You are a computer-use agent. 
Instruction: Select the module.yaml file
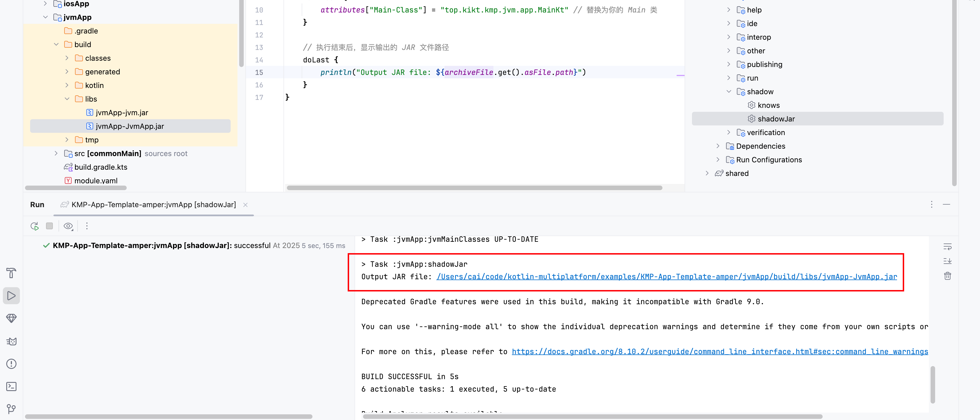(x=91, y=180)
